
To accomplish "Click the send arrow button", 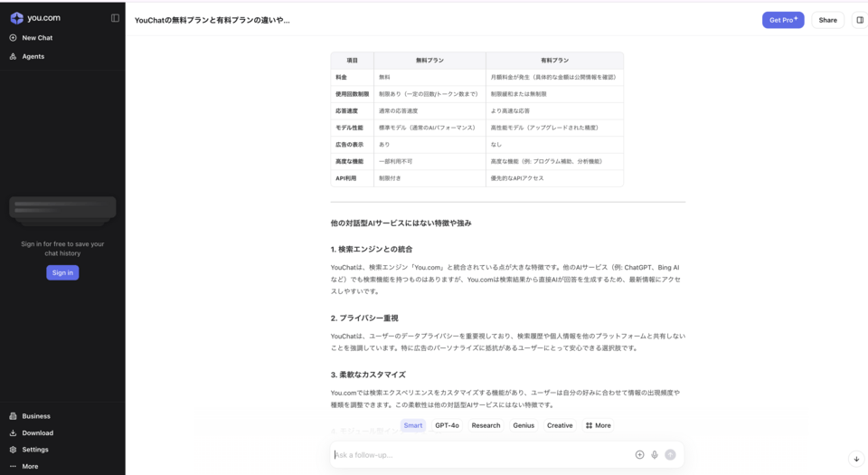I will click(x=670, y=454).
